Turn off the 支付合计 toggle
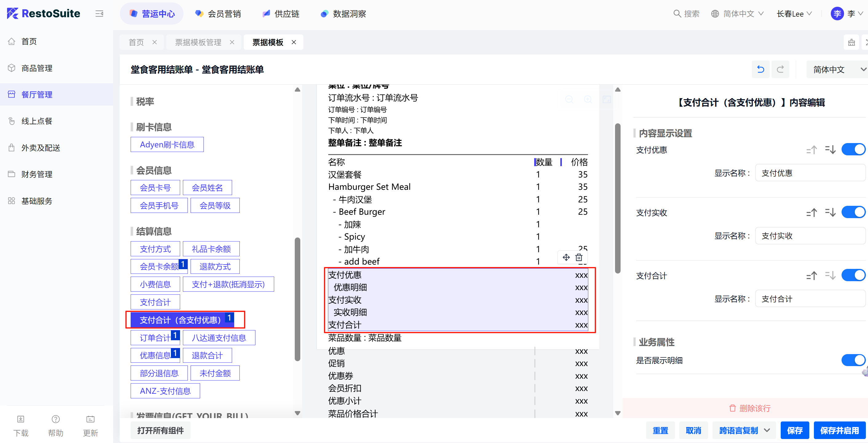868x443 pixels. [853, 275]
